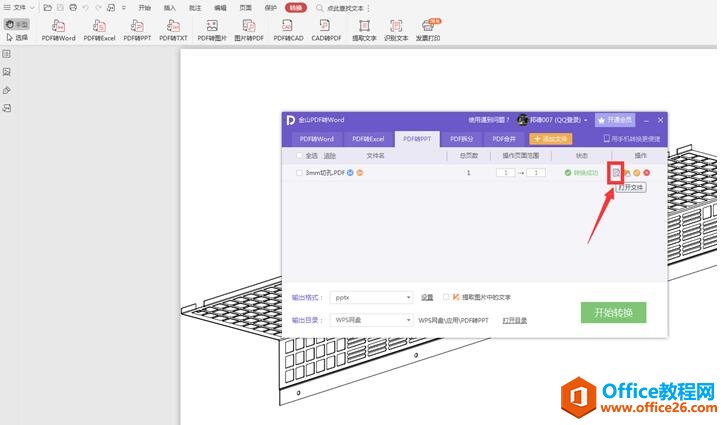This screenshot has height=425, width=724.
Task: Expand the QQ登录 user account dropdown
Action: (x=586, y=120)
